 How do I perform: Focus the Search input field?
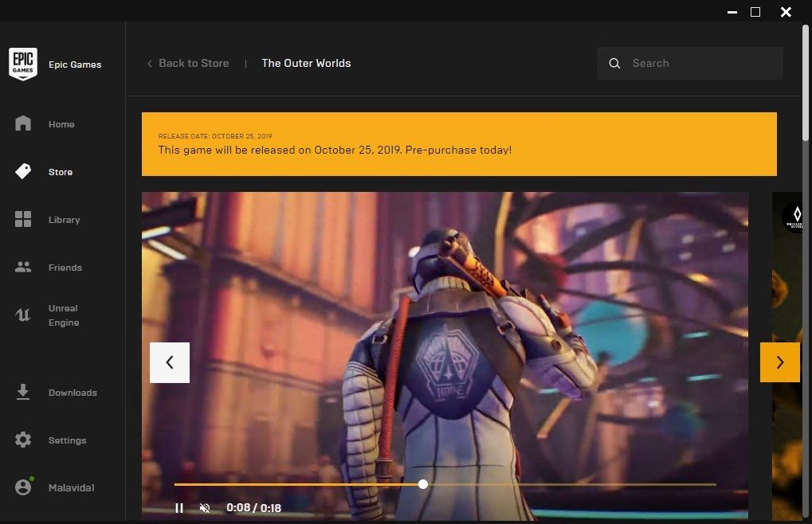click(x=701, y=64)
